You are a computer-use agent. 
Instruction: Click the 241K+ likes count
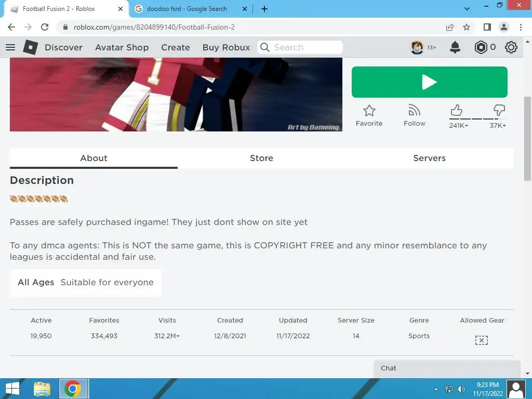tap(459, 126)
